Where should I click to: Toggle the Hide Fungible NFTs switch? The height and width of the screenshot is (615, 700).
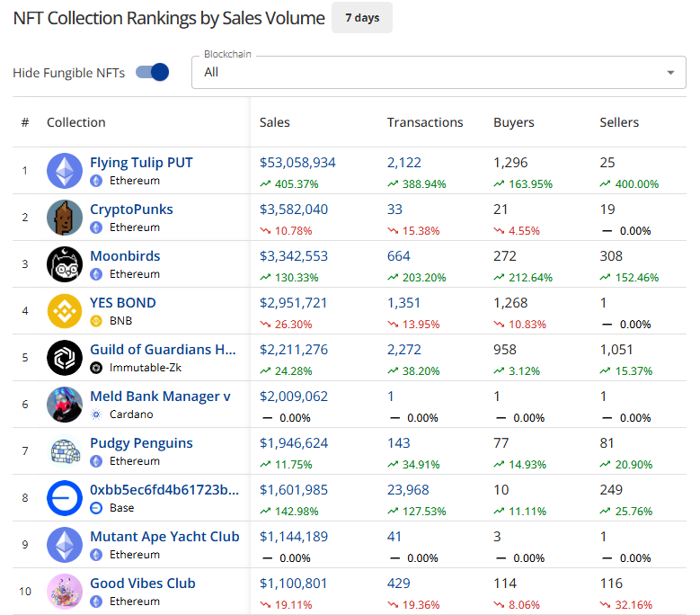pos(153,72)
